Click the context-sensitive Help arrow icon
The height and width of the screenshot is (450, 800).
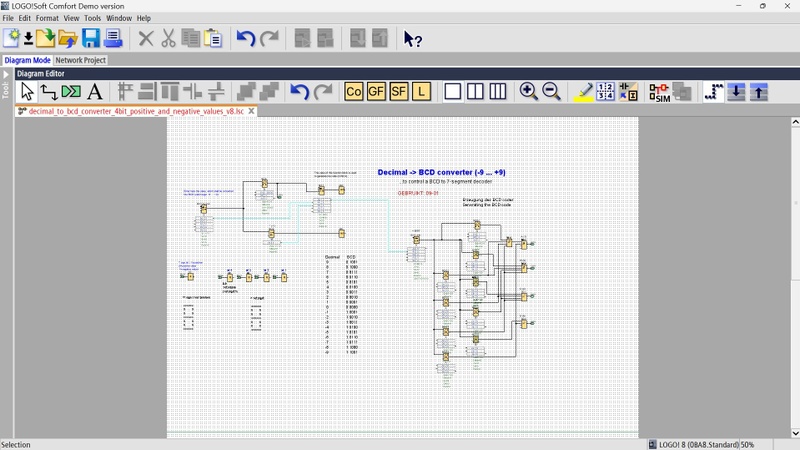click(413, 39)
